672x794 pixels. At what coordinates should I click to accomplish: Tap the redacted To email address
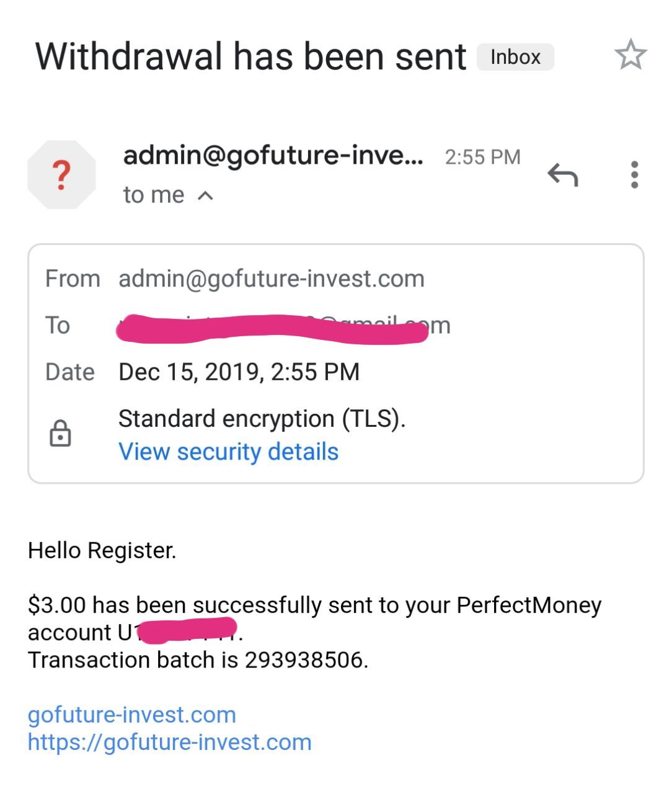click(x=283, y=326)
